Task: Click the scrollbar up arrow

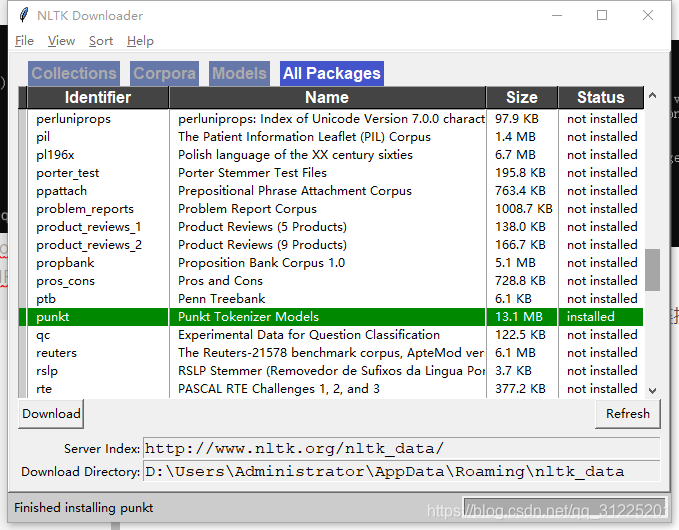Action: 653,95
